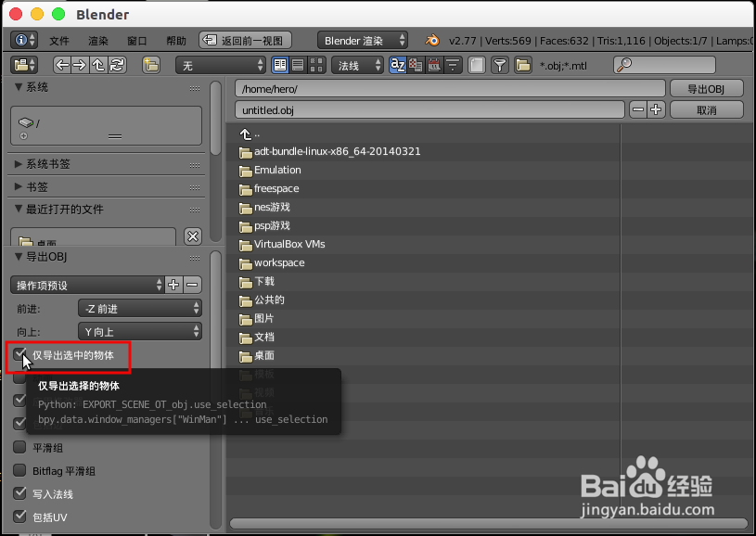This screenshot has height=536, width=756.
Task: Click the bookmarks sidebar vertical scrollbar
Action: tap(215, 118)
